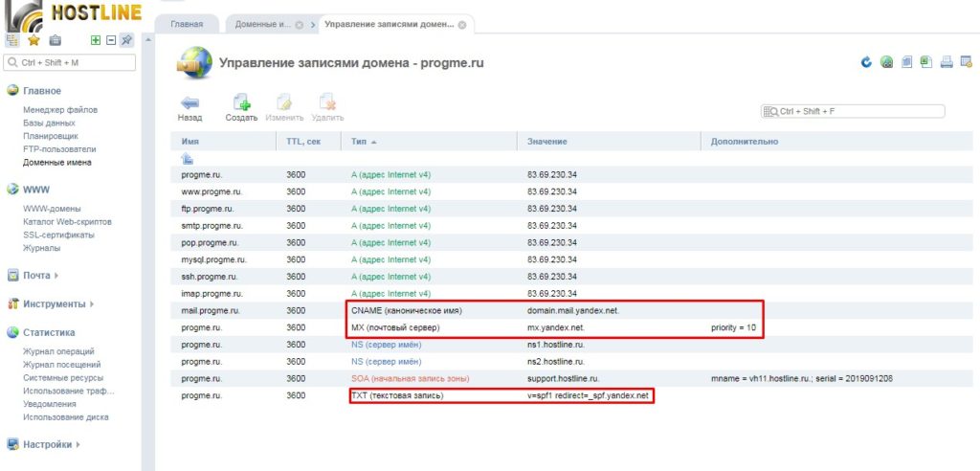Collapse all menu sections with minus icon
The width and height of the screenshot is (980, 471).
(111, 40)
